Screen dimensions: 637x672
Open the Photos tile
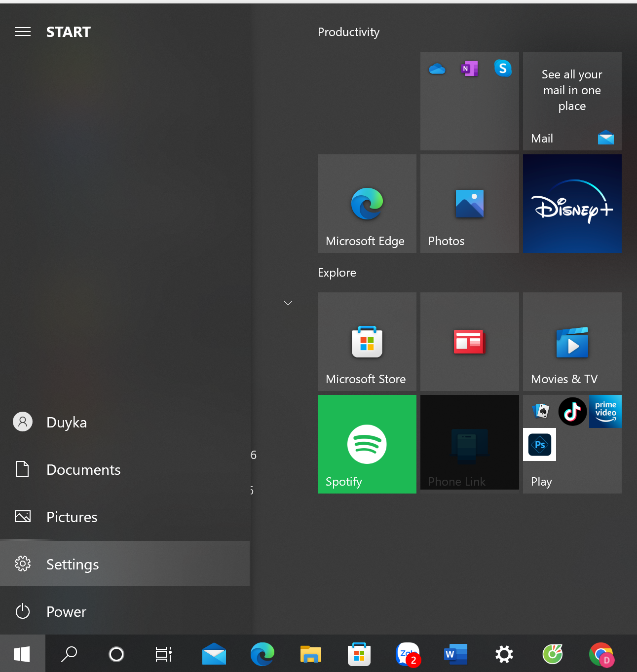470,204
